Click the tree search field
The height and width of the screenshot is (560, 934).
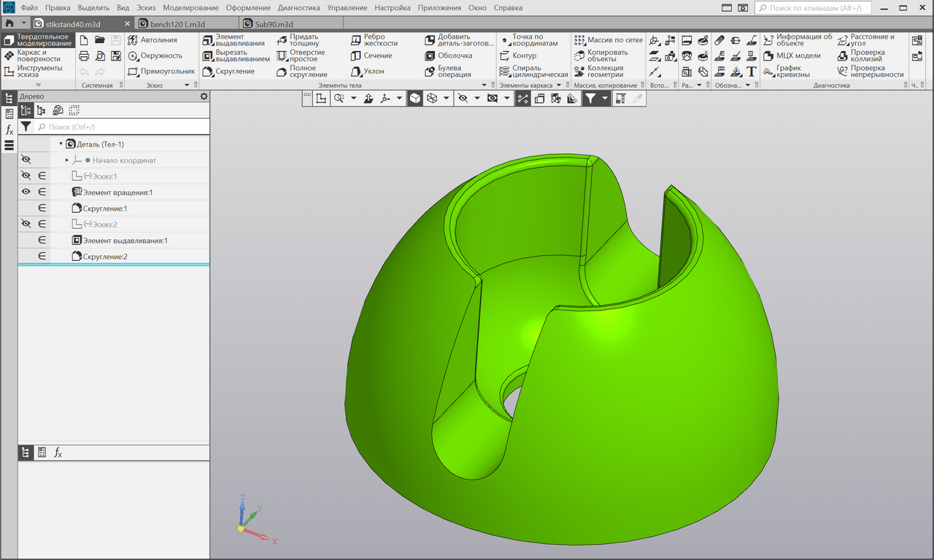click(121, 127)
